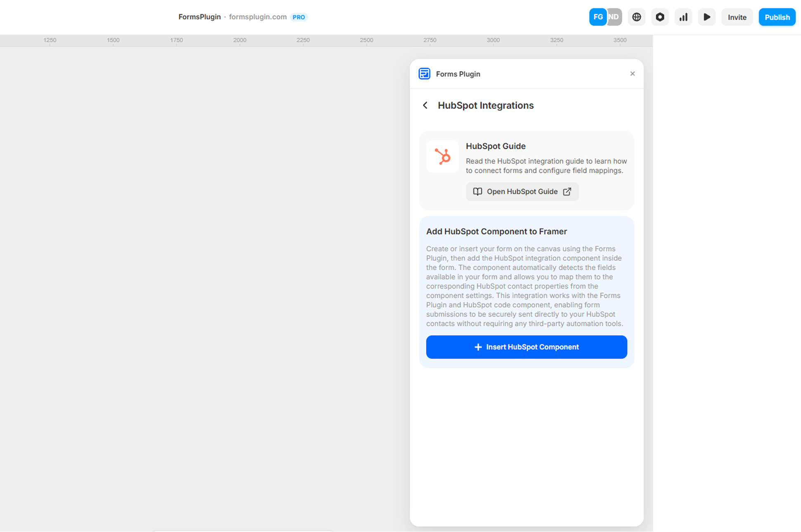Screen dimensions: 801x532
Task: Click the plus icon on Insert HubSpot Component
Action: click(478, 347)
